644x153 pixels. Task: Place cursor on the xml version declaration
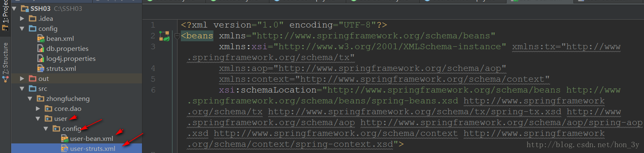tap(284, 25)
